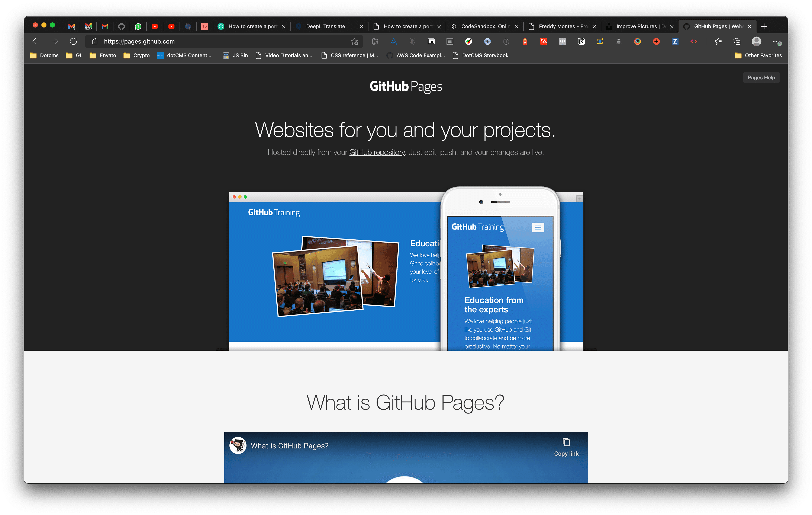Click the user profile avatar

pos(756,41)
